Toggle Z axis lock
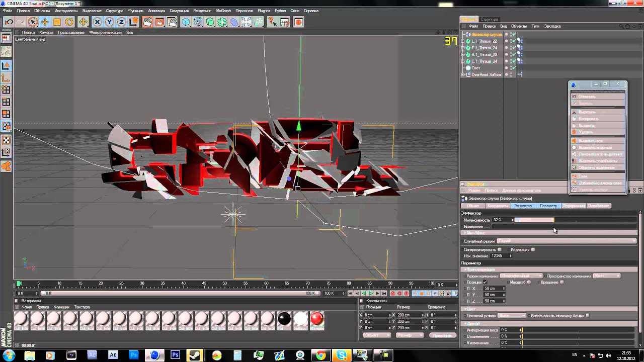Image resolution: width=644 pixels, height=362 pixels. [121, 22]
